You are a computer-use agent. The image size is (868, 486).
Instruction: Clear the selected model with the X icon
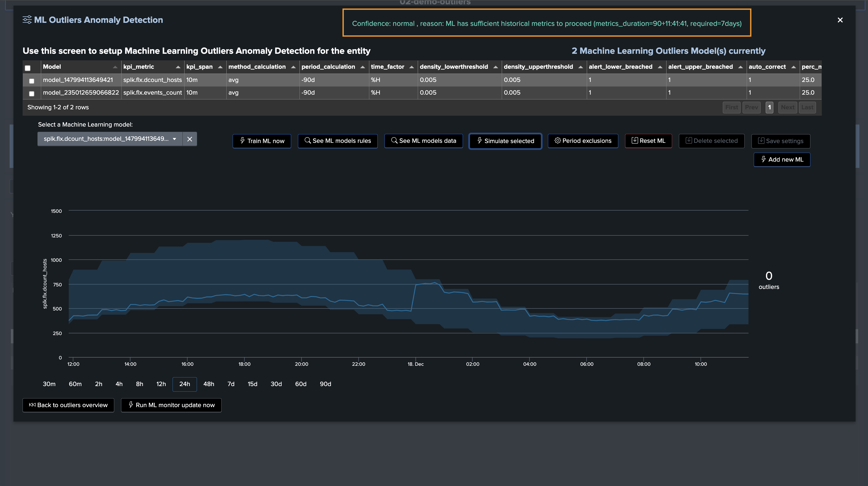click(190, 139)
